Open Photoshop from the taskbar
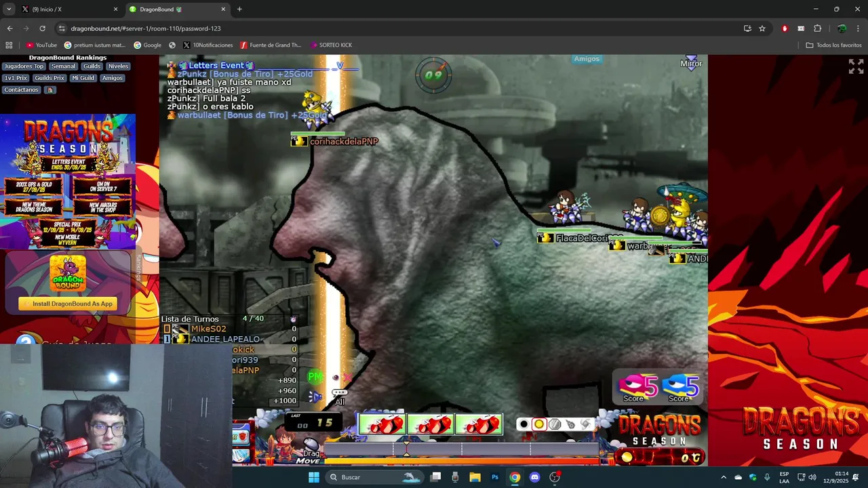868x488 pixels. (x=495, y=477)
